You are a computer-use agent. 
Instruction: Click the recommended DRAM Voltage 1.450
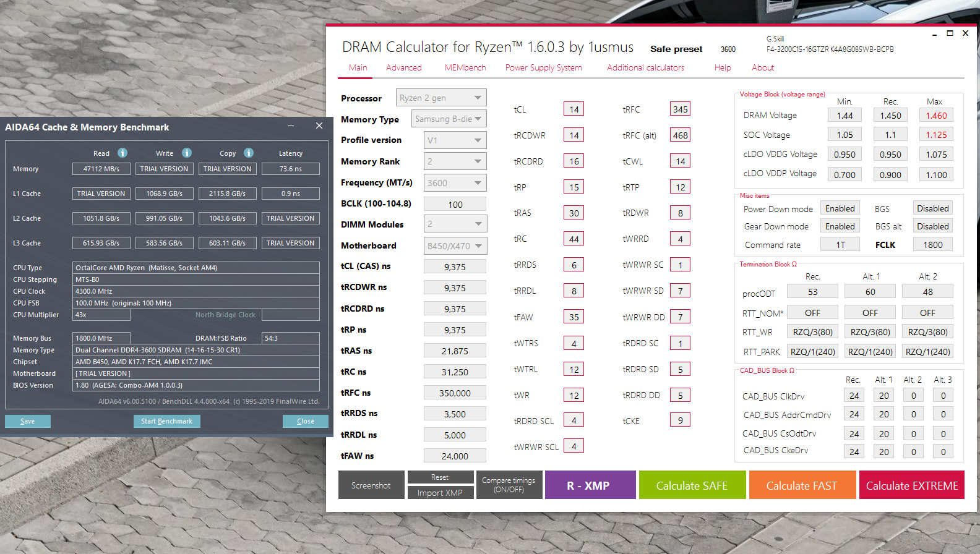(x=890, y=115)
